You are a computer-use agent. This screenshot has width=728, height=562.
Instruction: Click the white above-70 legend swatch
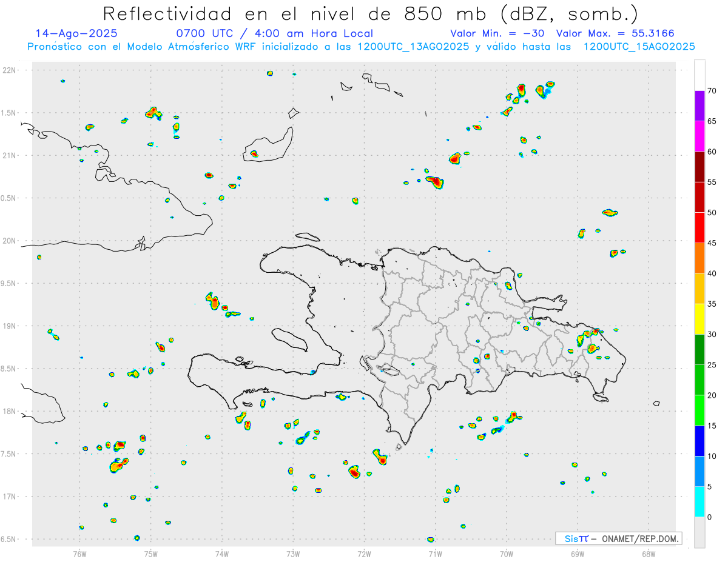tap(699, 76)
